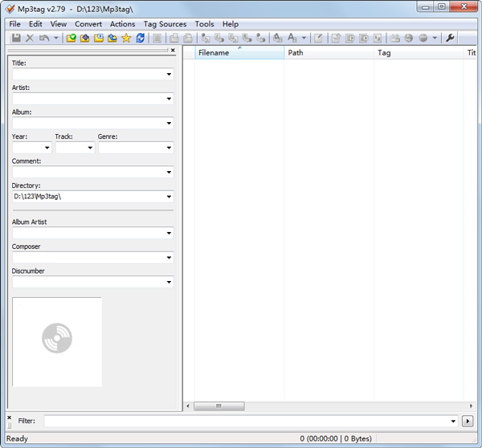Image resolution: width=482 pixels, height=448 pixels.
Task: Open the File menu
Action: coord(14,24)
